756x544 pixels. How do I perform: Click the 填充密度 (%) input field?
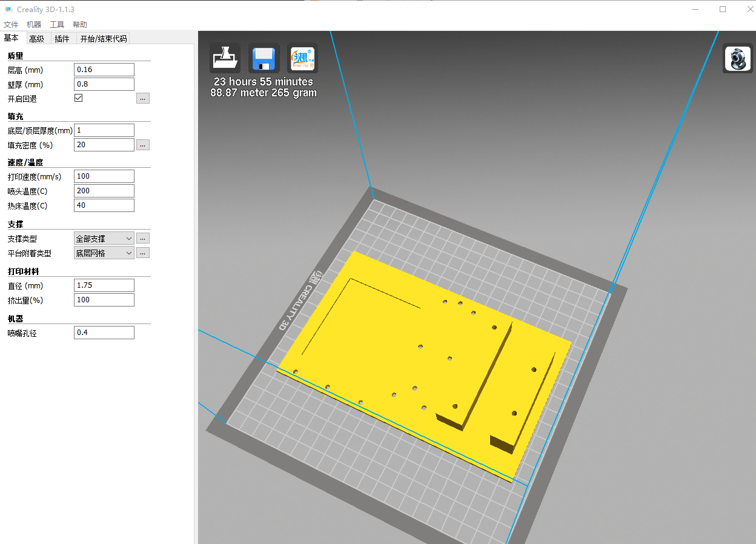[104, 145]
